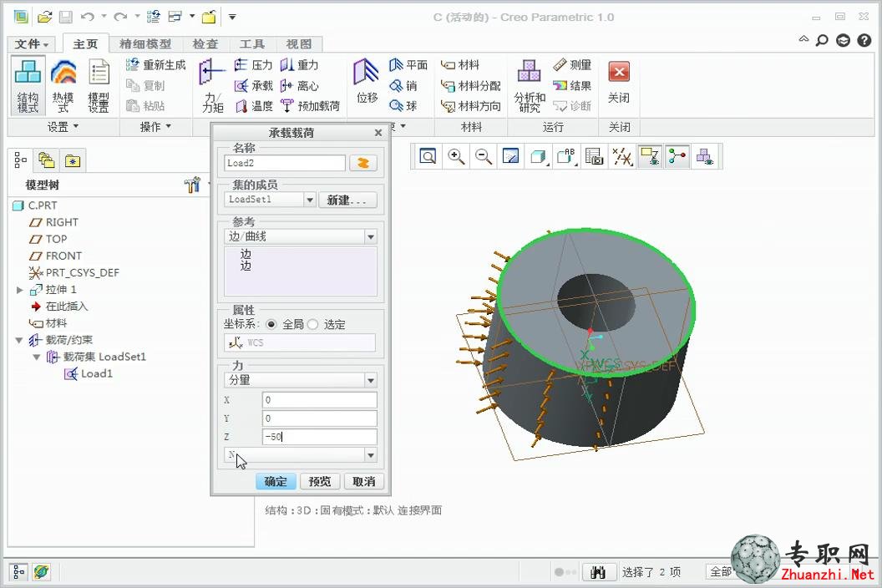Click the zoom out icon
Viewport: 882px width, 588px height.
(x=484, y=156)
